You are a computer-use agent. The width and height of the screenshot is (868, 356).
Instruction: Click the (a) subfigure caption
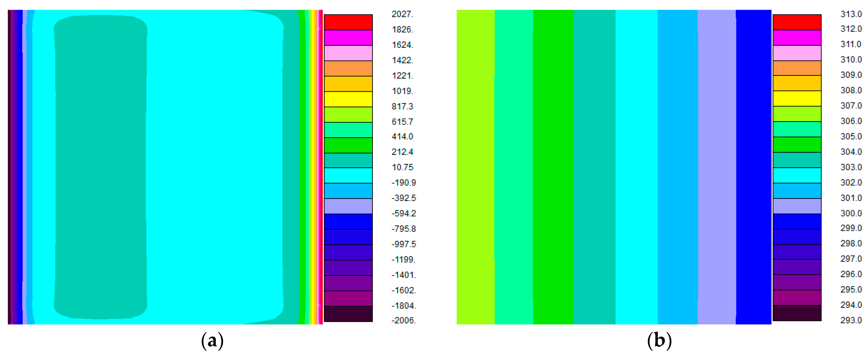point(212,341)
